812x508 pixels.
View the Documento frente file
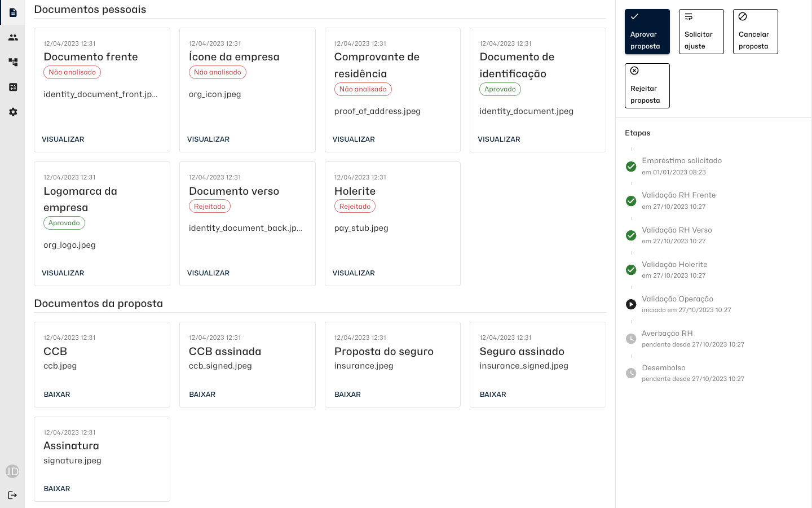[63, 139]
